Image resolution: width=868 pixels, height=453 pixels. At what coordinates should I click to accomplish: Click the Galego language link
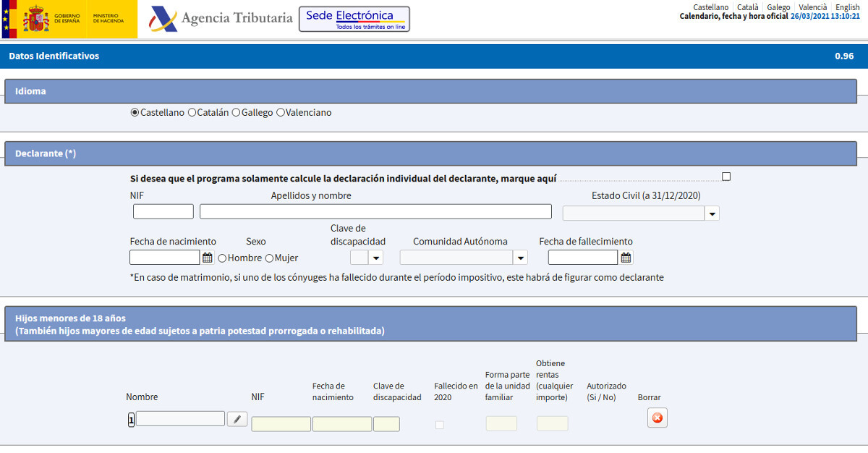click(778, 7)
